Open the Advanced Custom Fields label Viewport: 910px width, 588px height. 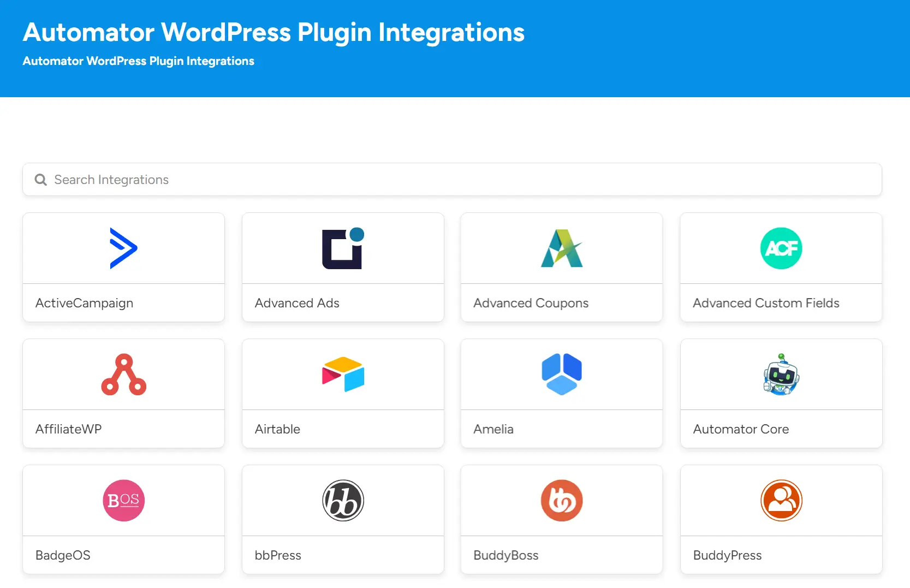pos(766,303)
